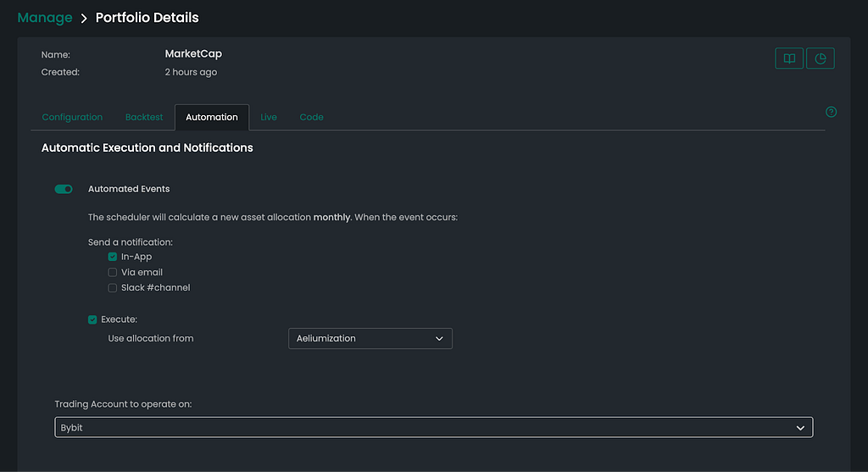Screen dimensions: 868x472
Task: Open the pie chart icon button
Action: [x=820, y=58]
